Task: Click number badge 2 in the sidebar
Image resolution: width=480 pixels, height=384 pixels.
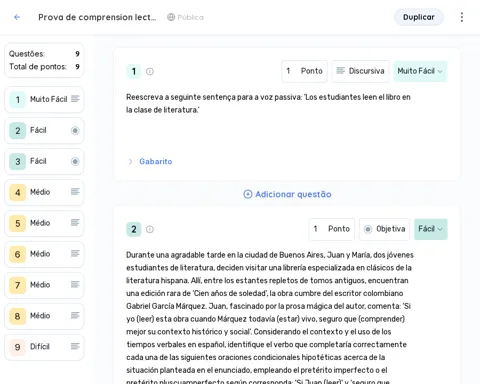Action: point(18,130)
